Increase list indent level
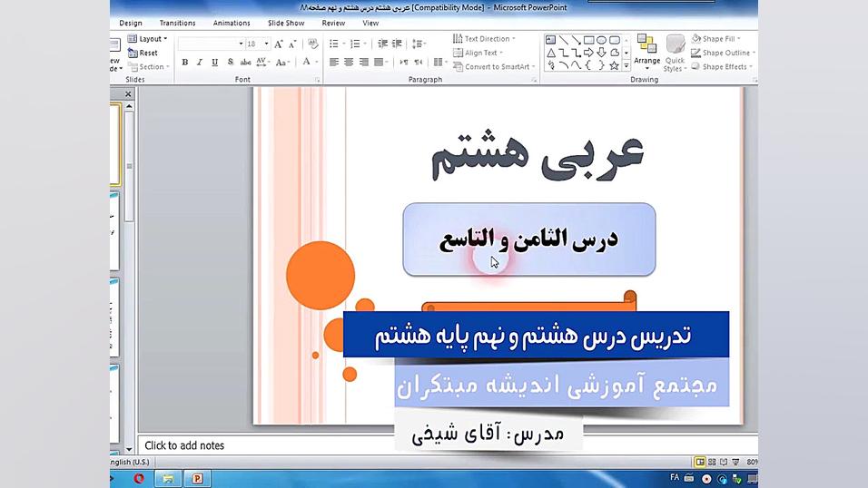Image resolution: width=868 pixels, height=488 pixels. tap(397, 44)
